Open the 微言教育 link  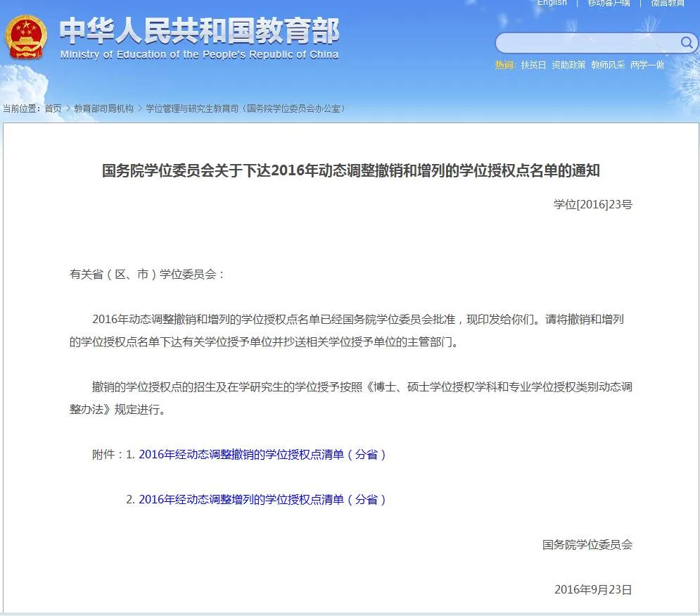(668, 3)
